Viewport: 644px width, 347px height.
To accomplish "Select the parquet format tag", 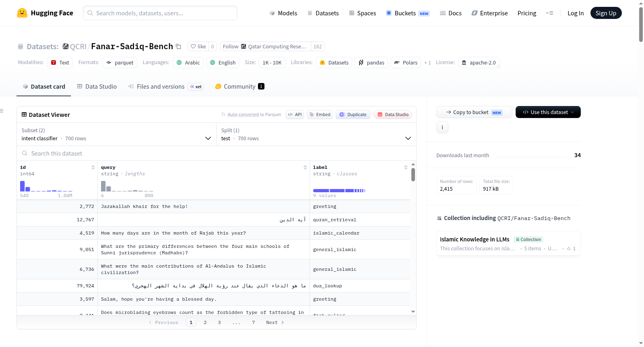I will [120, 62].
